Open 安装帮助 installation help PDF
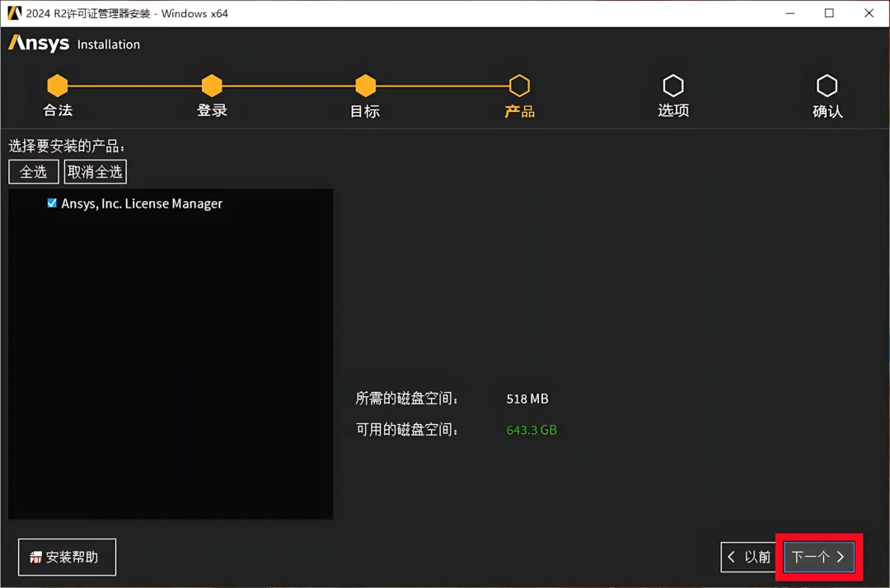The image size is (890, 588). coord(67,557)
